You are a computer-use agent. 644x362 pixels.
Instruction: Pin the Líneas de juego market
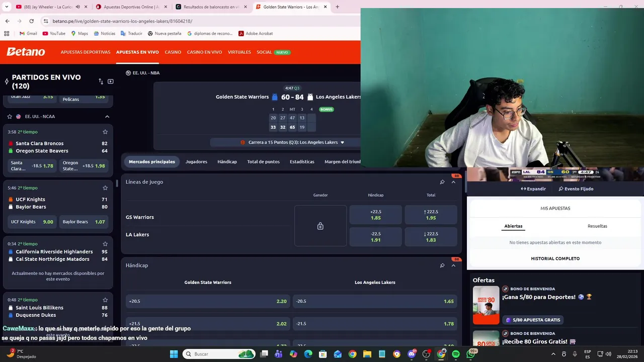click(x=442, y=182)
